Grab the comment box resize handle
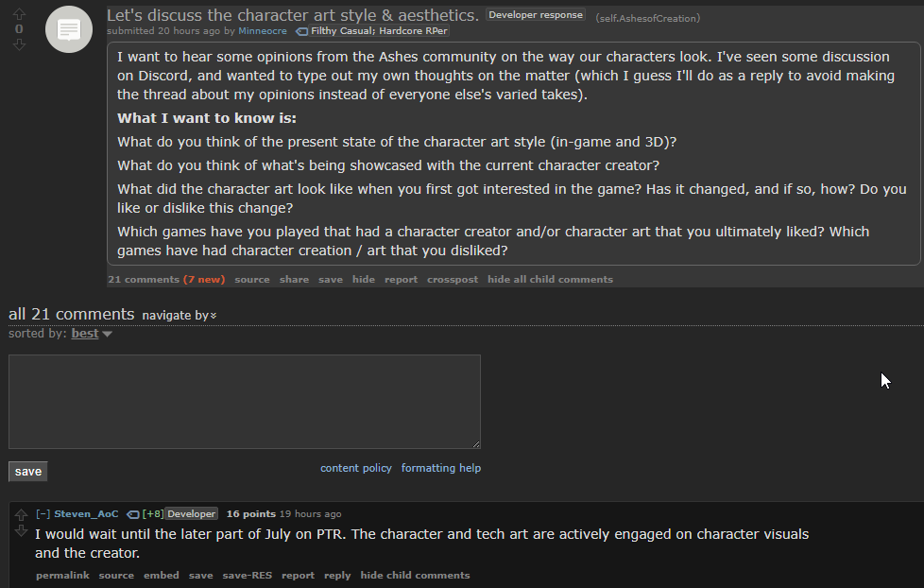 click(476, 444)
